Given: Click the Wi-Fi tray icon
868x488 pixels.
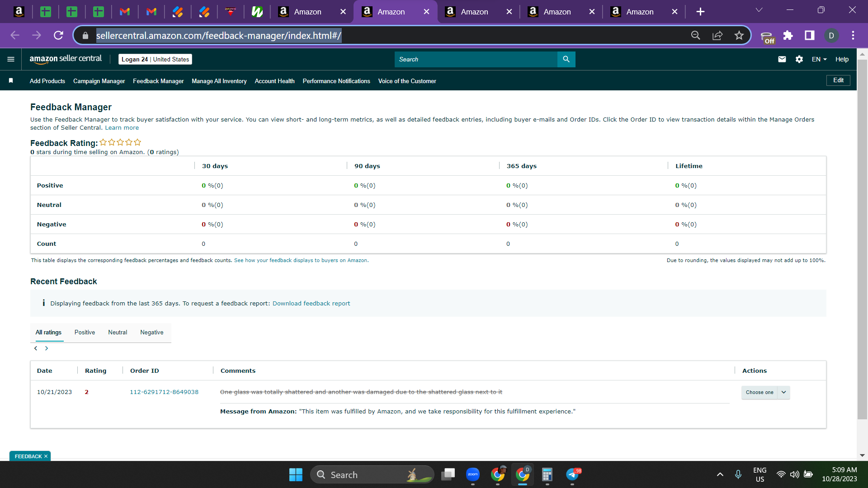Looking at the screenshot, I should coord(781,474).
